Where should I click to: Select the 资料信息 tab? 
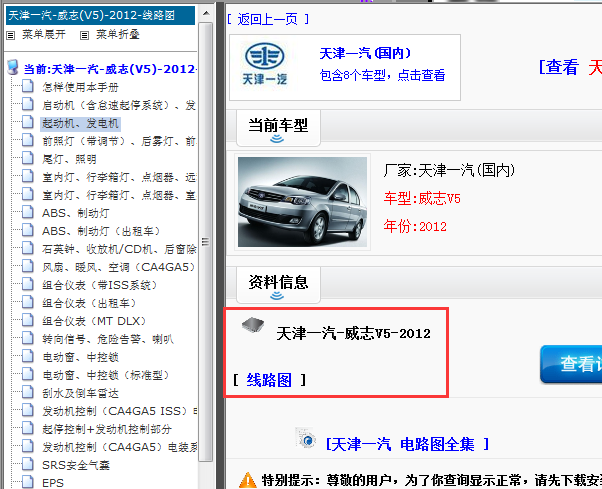(278, 284)
